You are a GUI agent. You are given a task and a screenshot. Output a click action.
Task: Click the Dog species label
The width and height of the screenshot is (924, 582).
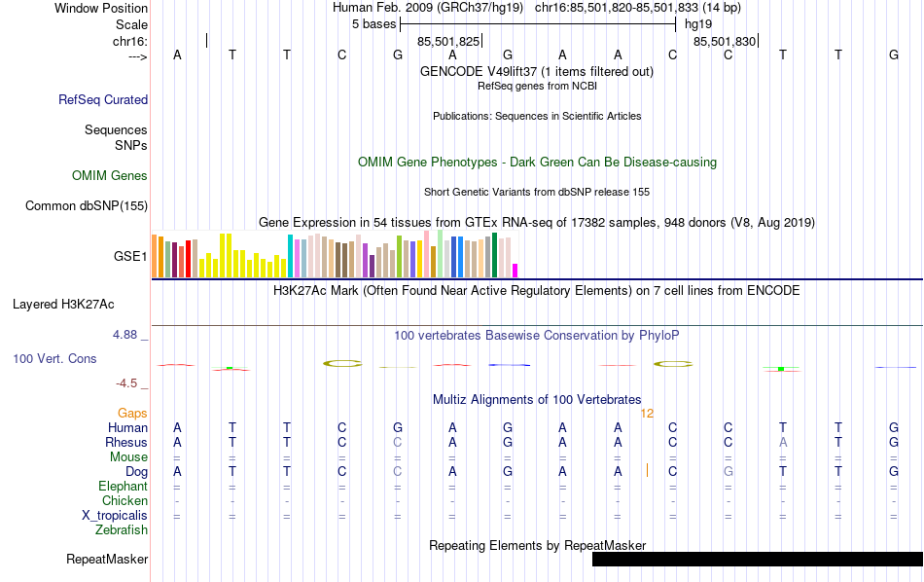136,472
